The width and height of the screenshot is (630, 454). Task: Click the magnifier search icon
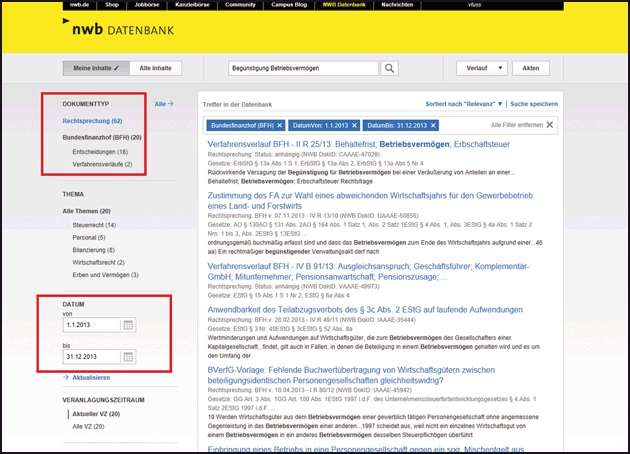(x=390, y=68)
